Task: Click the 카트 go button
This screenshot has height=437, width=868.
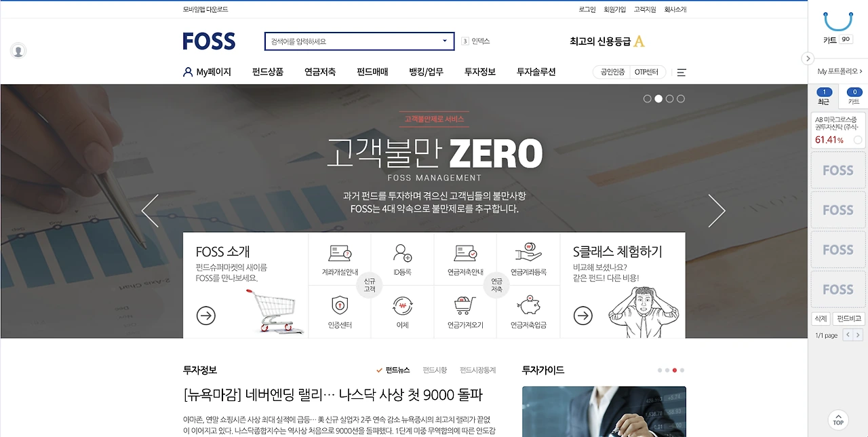Action: 846,39
